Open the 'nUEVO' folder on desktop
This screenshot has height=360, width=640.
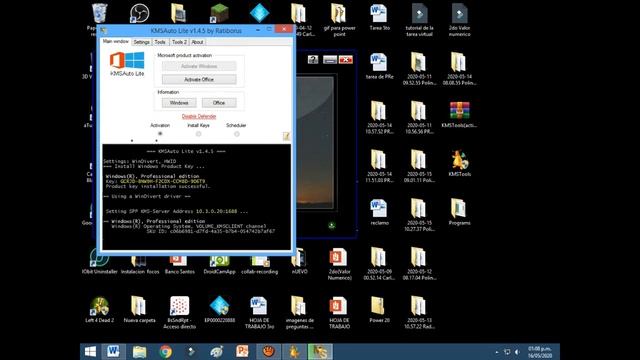point(300,259)
